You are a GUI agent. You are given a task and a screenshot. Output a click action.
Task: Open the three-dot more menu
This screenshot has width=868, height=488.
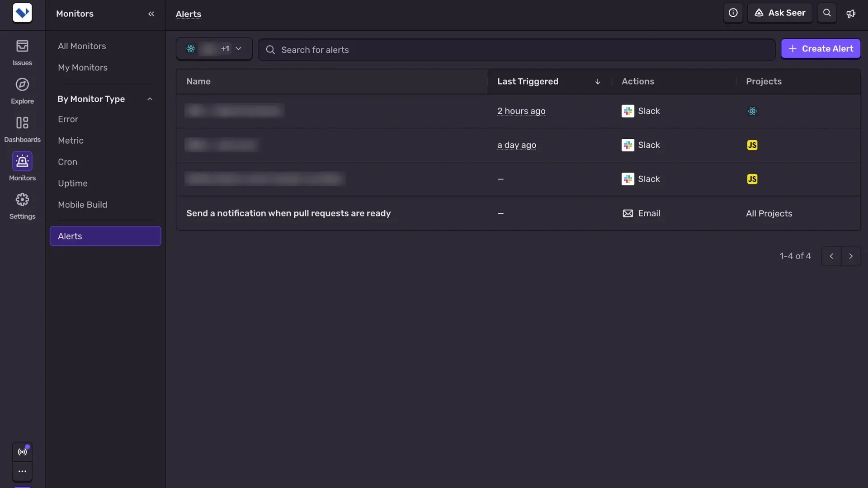(22, 471)
